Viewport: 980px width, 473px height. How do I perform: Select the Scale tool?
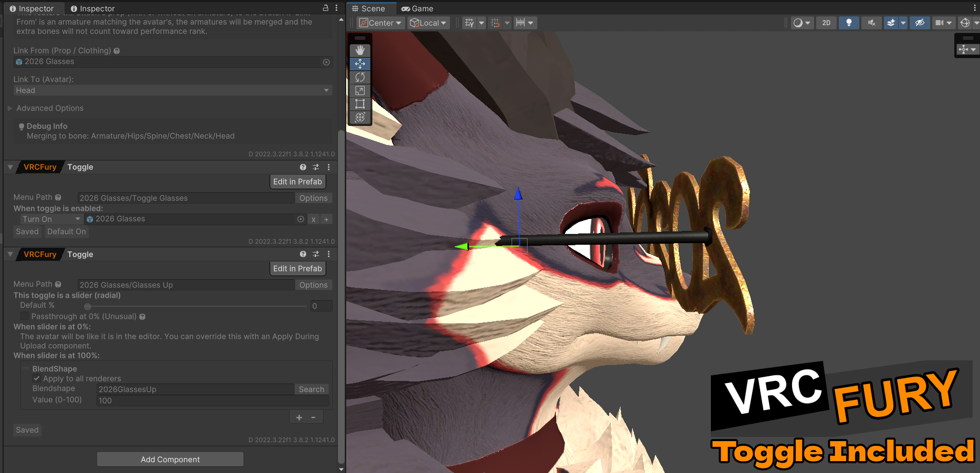click(360, 90)
